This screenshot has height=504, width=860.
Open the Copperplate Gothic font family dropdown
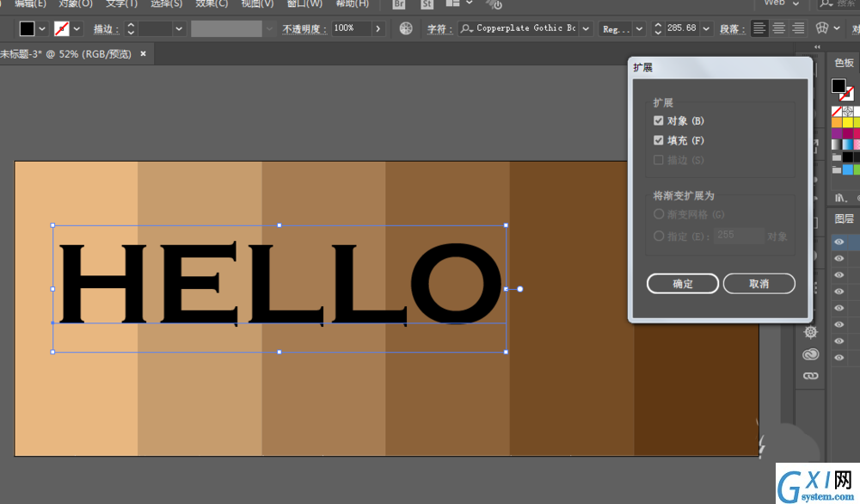coord(586,28)
